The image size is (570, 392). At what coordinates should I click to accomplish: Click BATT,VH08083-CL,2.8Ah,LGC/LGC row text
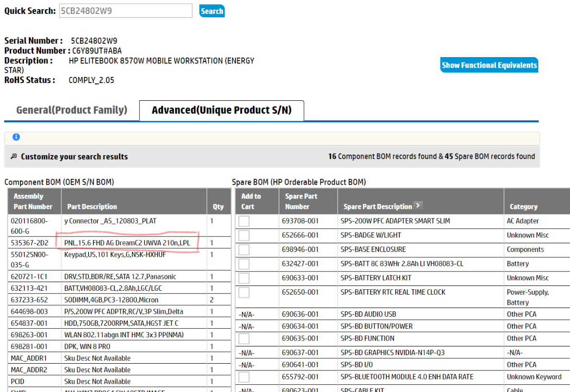click(113, 288)
